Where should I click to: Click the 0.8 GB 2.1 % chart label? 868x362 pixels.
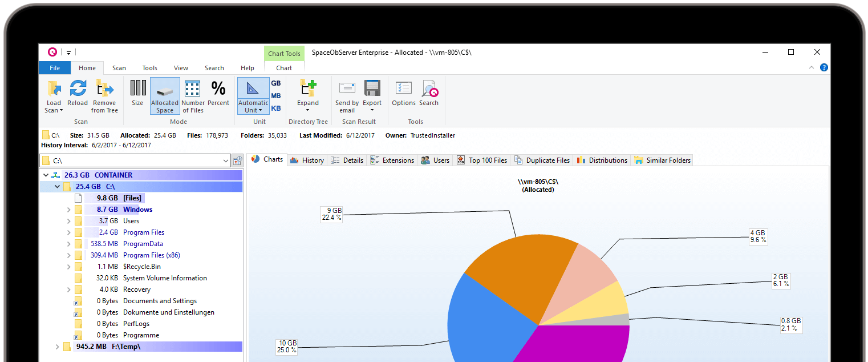(x=791, y=324)
